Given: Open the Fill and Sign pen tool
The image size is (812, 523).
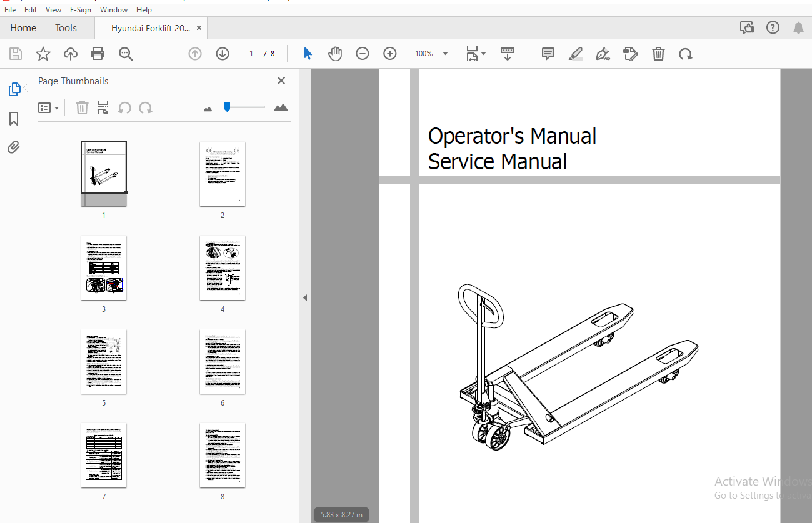Looking at the screenshot, I should 603,54.
